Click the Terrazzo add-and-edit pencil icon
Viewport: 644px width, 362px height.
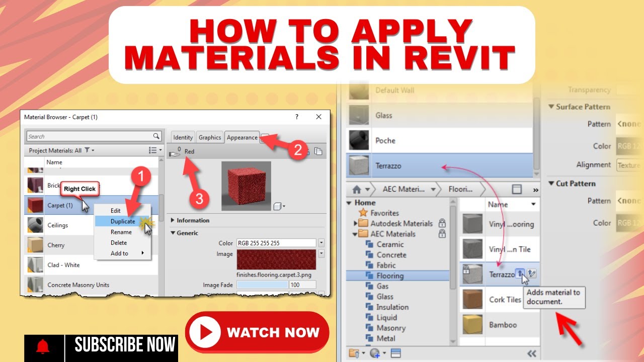click(532, 274)
